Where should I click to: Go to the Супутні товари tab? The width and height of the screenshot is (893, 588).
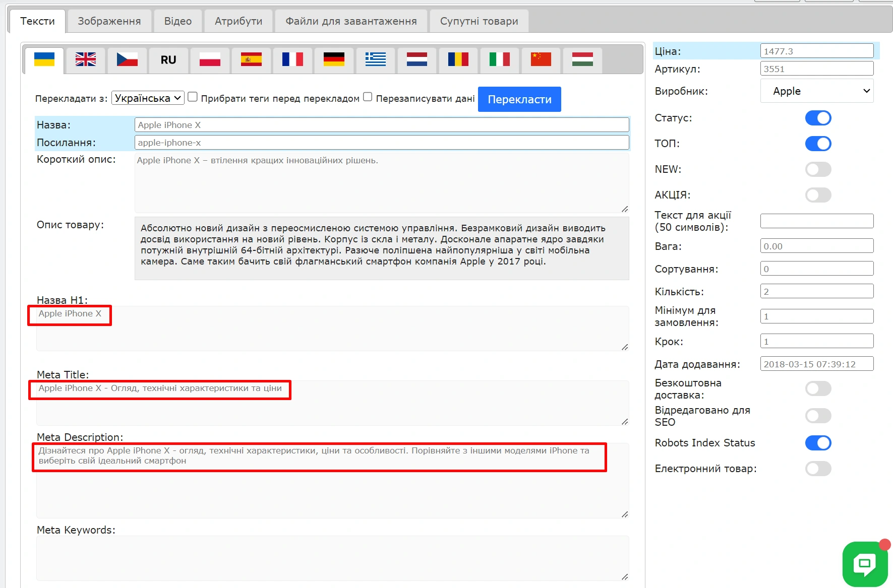(479, 21)
